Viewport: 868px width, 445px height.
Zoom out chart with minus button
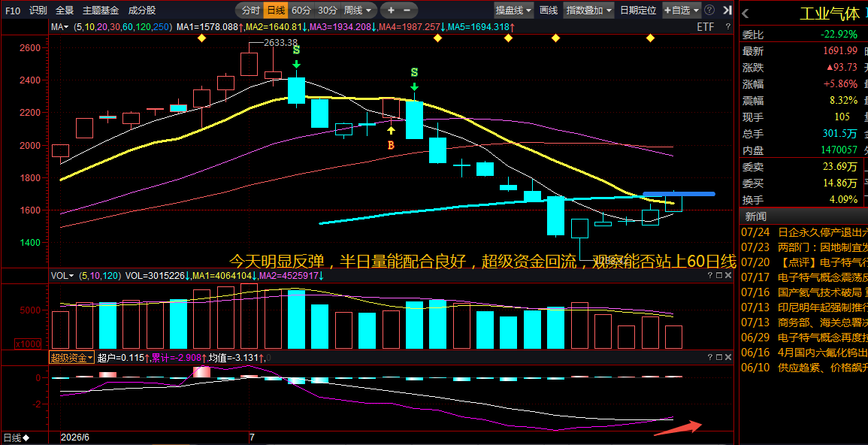pos(407,10)
